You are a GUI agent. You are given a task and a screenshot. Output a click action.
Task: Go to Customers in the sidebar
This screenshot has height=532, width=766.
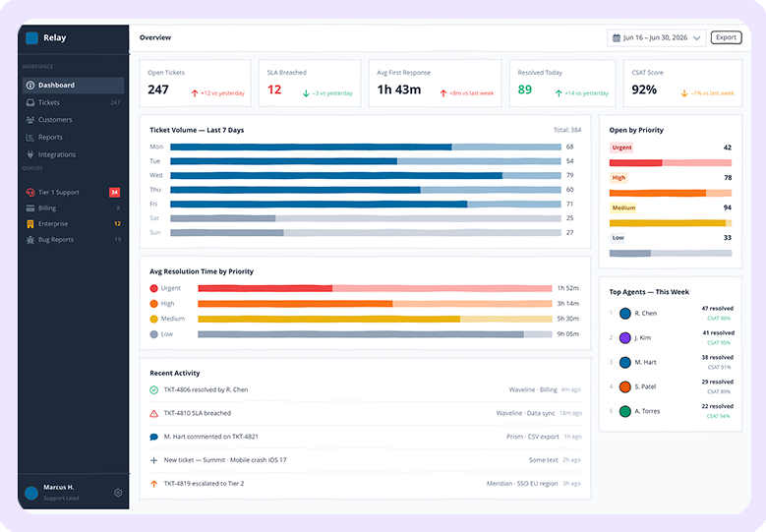click(x=73, y=120)
